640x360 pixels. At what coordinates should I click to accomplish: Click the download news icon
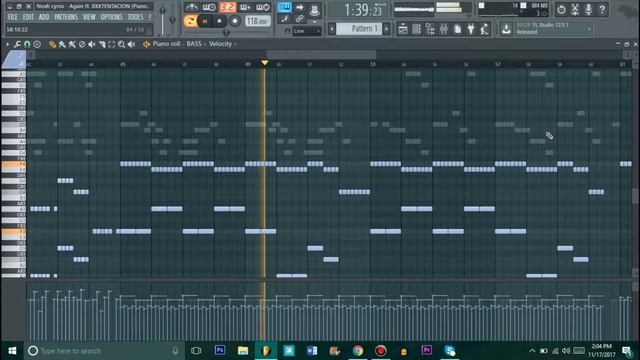pos(506,29)
